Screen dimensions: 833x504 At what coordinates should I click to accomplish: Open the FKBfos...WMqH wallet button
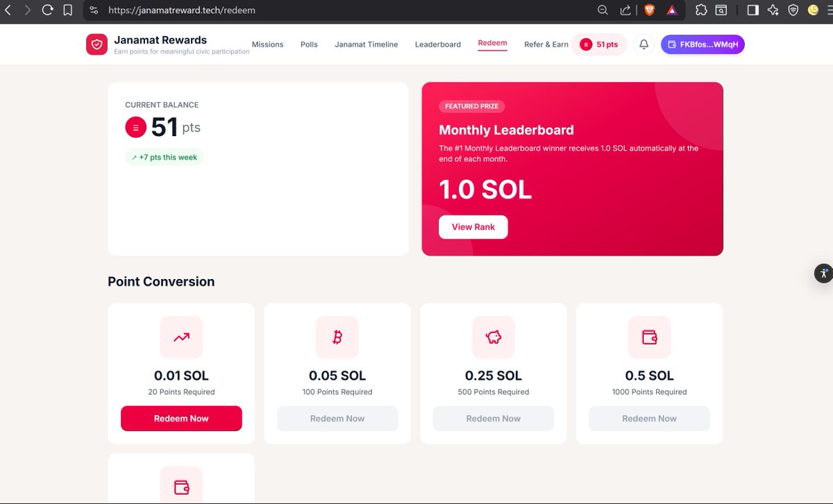point(702,44)
